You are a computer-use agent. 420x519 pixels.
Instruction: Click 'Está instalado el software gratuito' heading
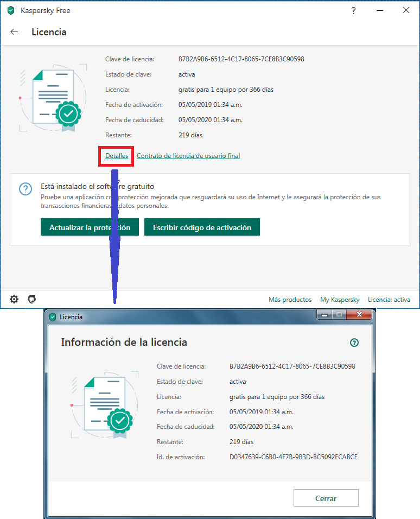click(97, 186)
